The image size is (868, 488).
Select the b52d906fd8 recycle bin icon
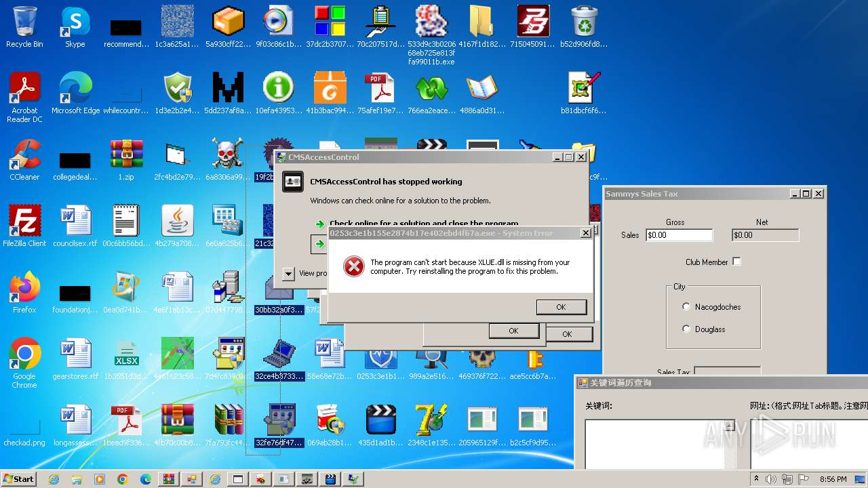(x=584, y=27)
